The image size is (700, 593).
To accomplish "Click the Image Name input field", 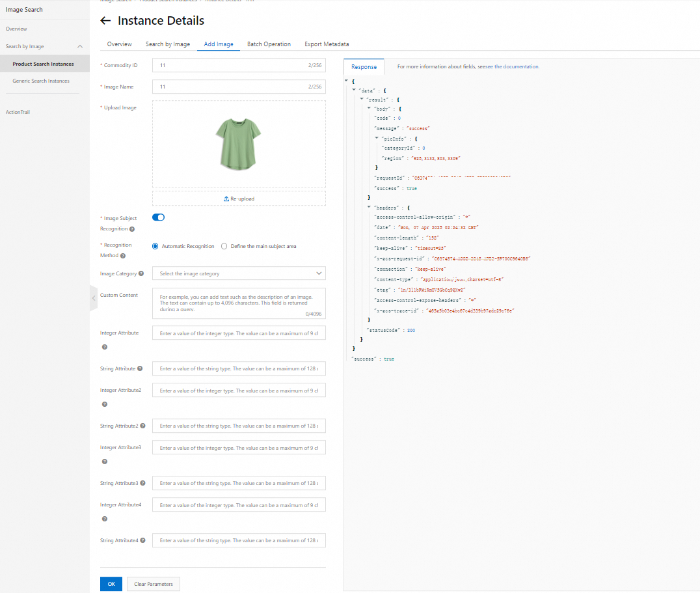I will [x=239, y=87].
